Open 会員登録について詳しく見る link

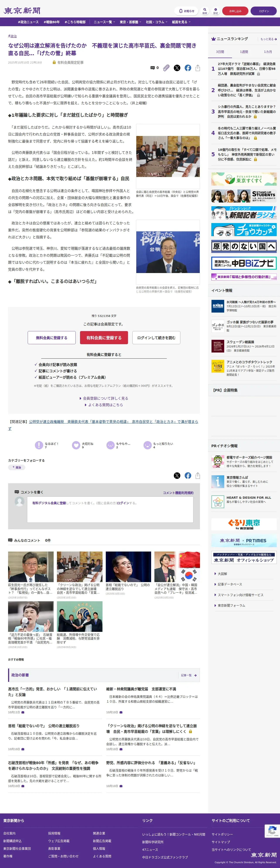(x=104, y=398)
